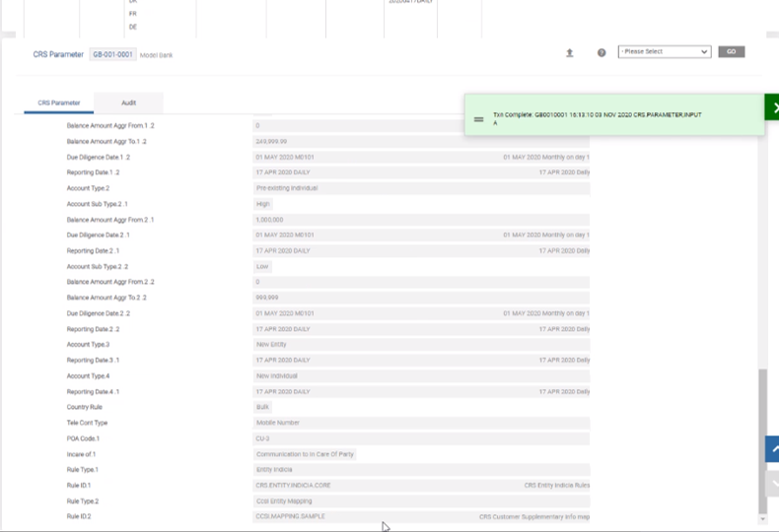Click the vertical scrollbar thumb
This screenshot has height=532, width=779.
click(762, 440)
